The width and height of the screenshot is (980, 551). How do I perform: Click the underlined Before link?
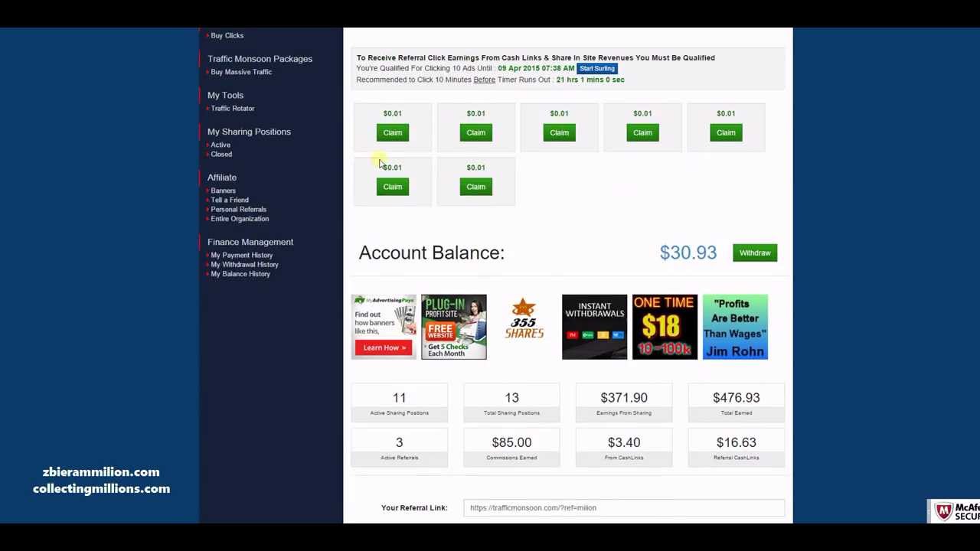coord(484,80)
